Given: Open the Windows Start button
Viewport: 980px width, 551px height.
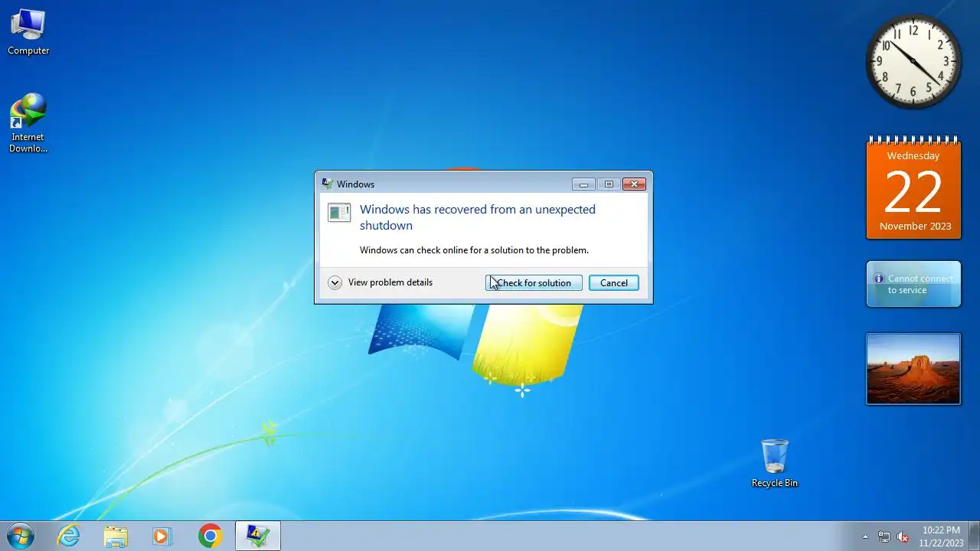Looking at the screenshot, I should tap(21, 536).
